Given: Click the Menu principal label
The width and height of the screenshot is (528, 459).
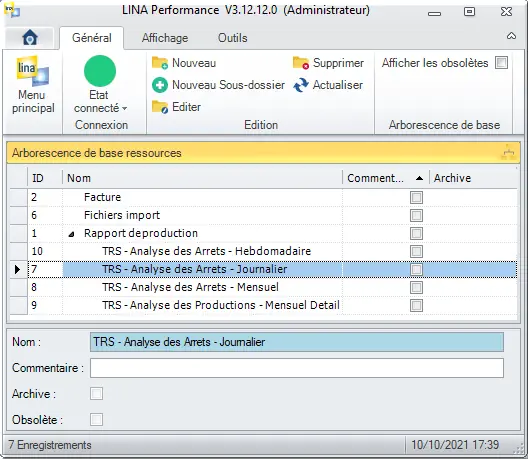Looking at the screenshot, I should (x=33, y=101).
